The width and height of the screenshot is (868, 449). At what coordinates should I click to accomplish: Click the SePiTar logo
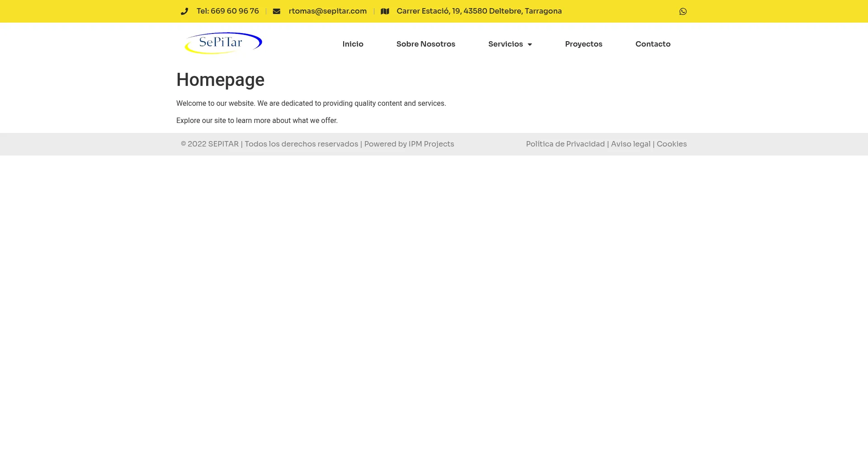(223, 43)
